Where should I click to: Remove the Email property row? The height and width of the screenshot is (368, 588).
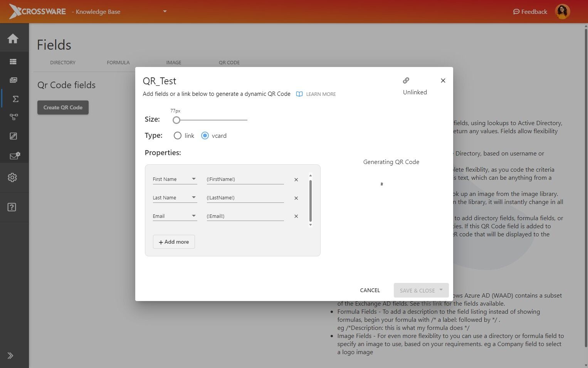pos(296,216)
